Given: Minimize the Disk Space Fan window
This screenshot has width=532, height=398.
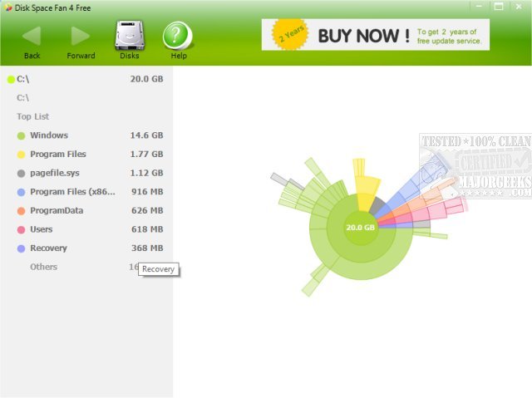Looking at the screenshot, I should (479, 6).
